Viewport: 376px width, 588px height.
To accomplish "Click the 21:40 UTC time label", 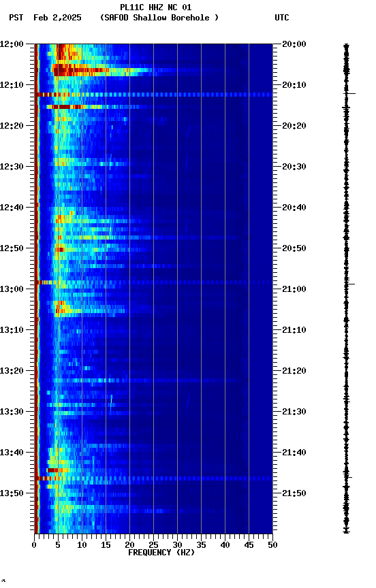I will pos(294,453).
